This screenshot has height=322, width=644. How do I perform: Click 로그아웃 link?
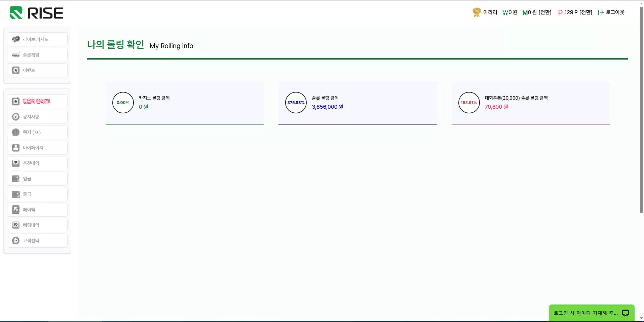pos(615,12)
